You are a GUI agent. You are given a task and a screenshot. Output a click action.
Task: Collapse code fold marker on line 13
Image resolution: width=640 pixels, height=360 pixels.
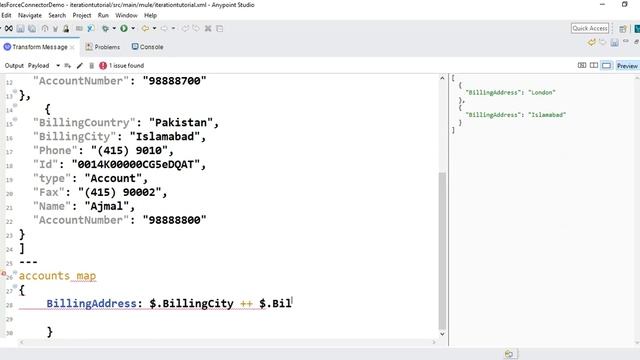[x=15, y=91]
